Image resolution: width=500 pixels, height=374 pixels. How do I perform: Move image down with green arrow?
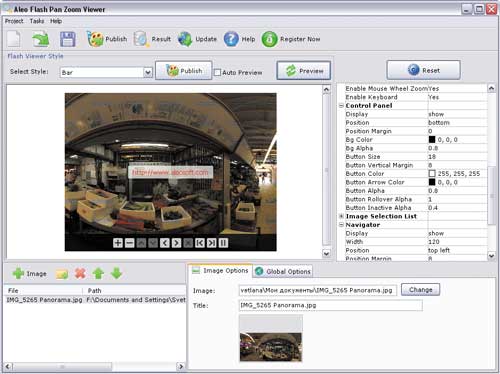pos(116,274)
